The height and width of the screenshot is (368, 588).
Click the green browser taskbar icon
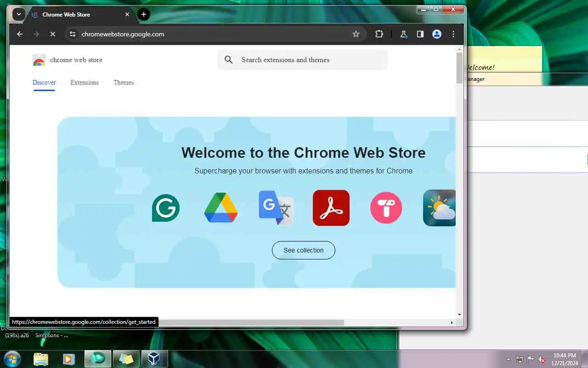98,359
